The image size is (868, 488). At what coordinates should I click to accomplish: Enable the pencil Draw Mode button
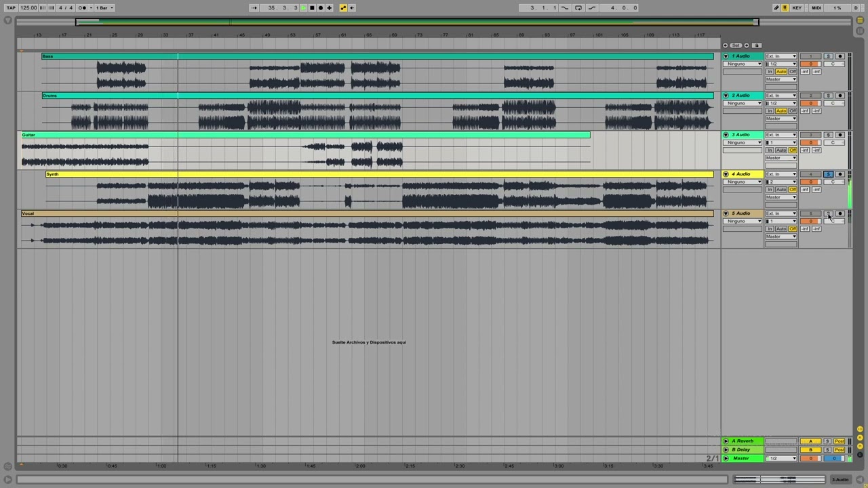776,7
